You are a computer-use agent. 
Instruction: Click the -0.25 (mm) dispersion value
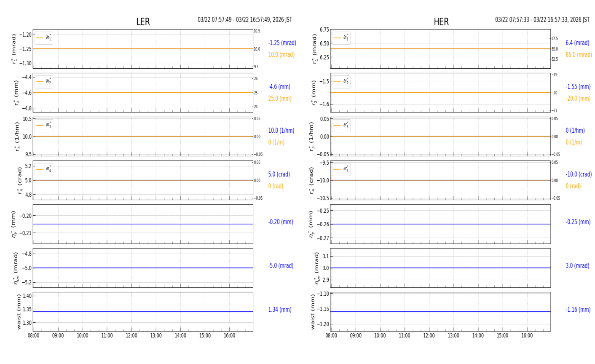pos(578,222)
